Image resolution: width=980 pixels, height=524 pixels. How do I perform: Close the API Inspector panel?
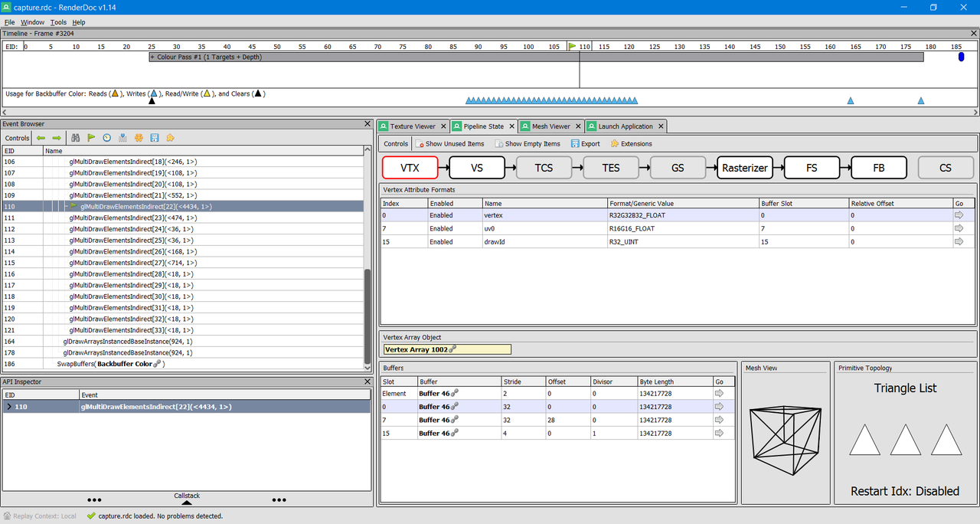367,382
